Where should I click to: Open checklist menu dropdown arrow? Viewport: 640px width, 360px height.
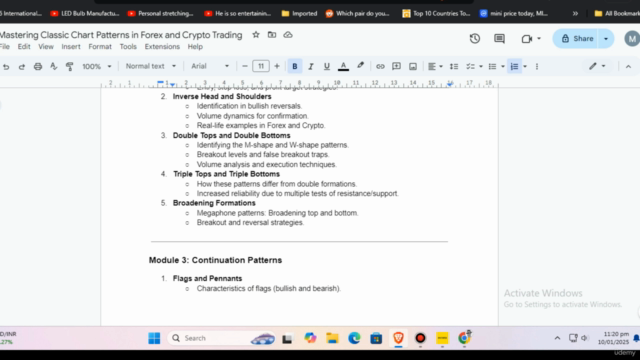point(481,67)
